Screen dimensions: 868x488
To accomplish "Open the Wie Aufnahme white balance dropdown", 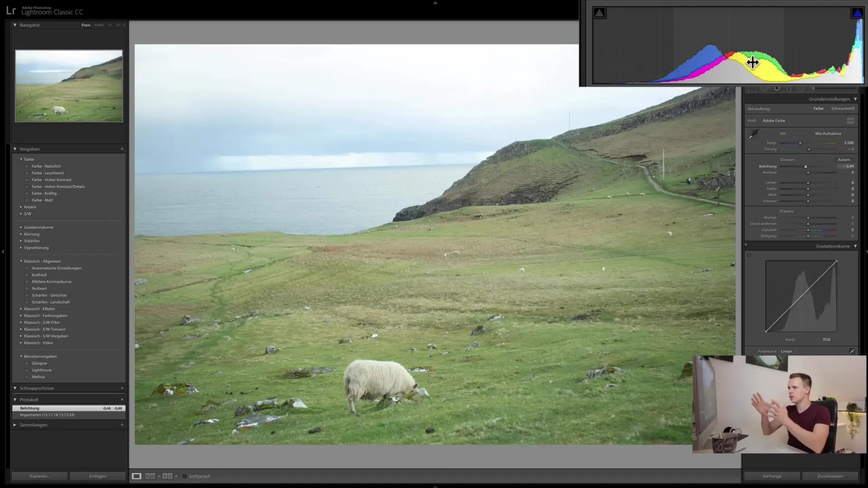I will click(830, 133).
